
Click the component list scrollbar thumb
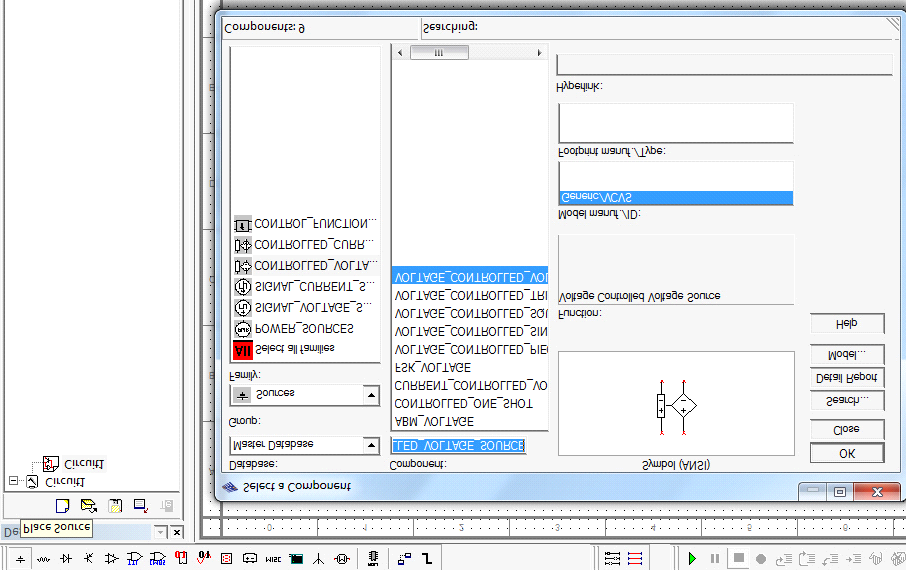tap(439, 53)
